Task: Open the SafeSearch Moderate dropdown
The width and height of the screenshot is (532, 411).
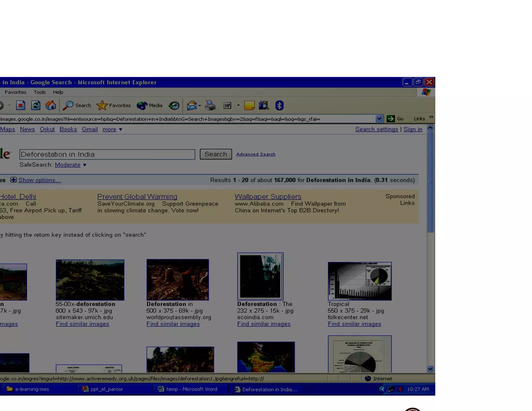Action: (x=70, y=165)
